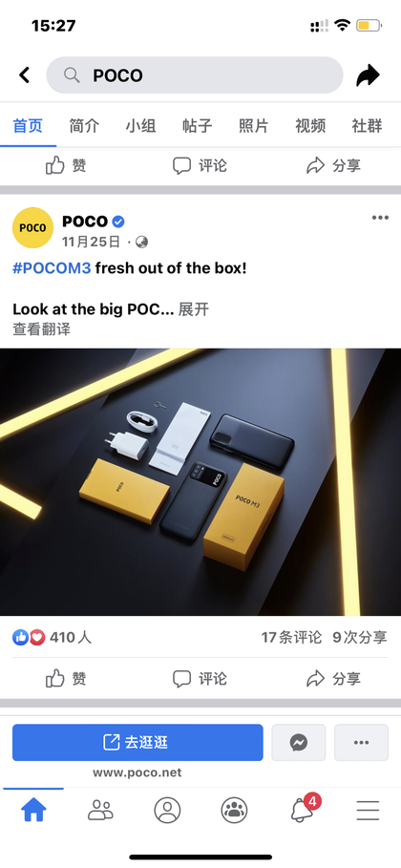Screen dimensions: 401x868
Task: Switch to the 照片 tab
Action: coord(253,126)
